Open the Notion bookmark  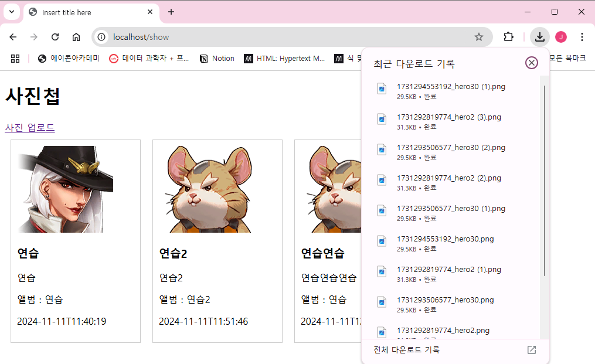click(x=217, y=58)
